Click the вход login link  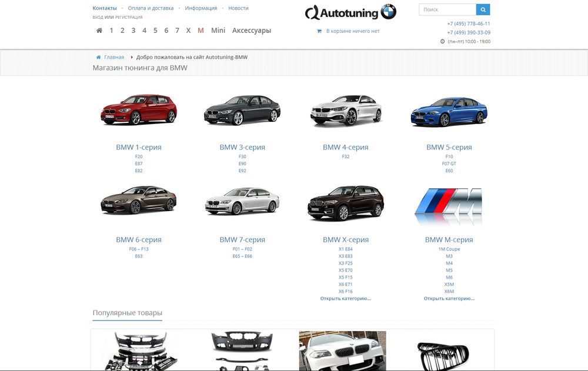pos(98,17)
